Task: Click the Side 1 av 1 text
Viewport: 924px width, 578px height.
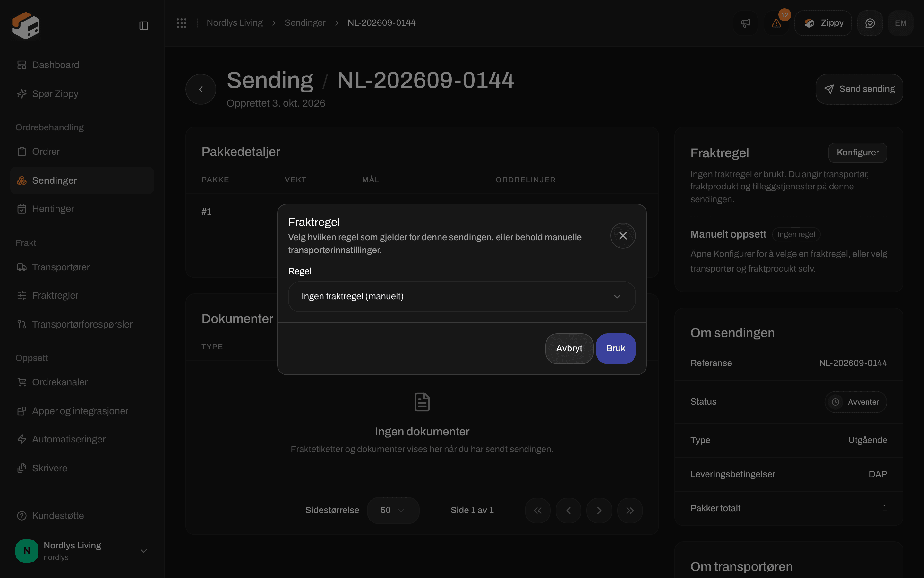Action: pyautogui.click(x=472, y=510)
